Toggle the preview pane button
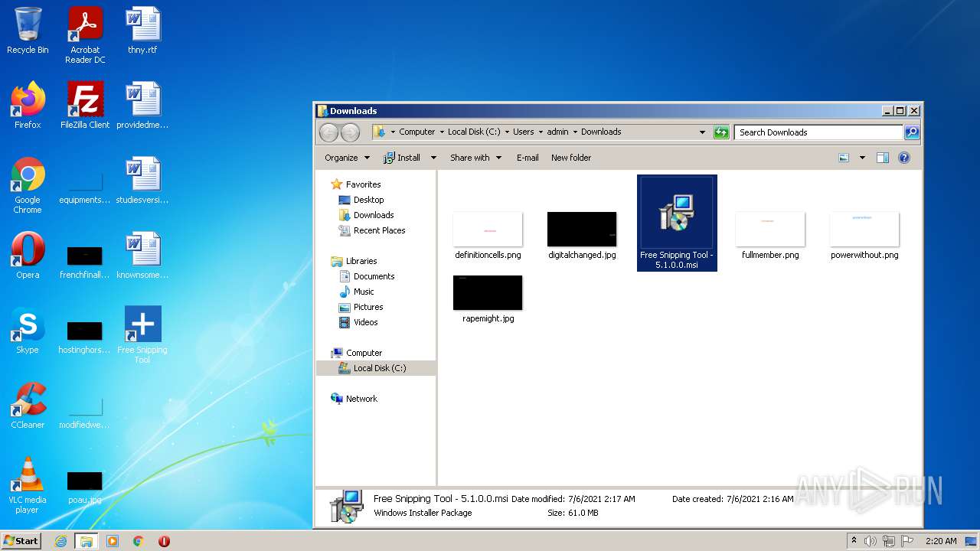The height and width of the screenshot is (551, 980). pyautogui.click(x=882, y=158)
